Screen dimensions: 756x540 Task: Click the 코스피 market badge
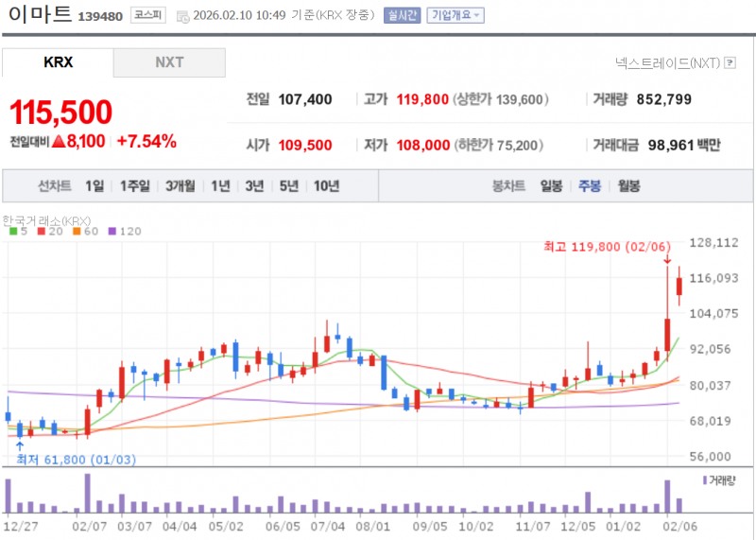coord(148,15)
